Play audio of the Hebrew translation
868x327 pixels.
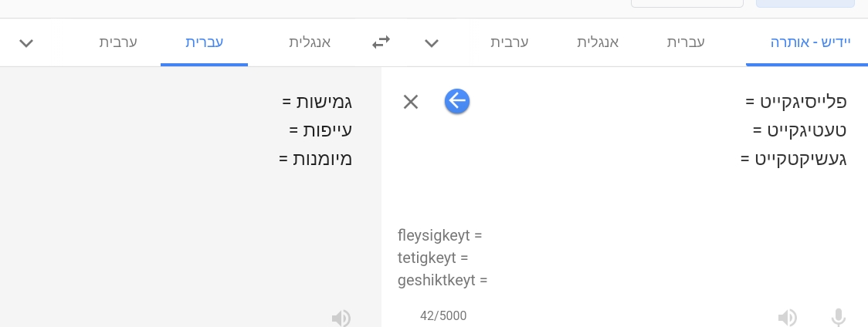coord(341,317)
